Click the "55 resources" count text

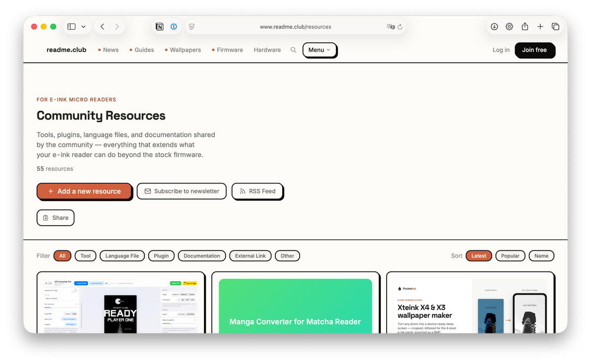(55, 169)
